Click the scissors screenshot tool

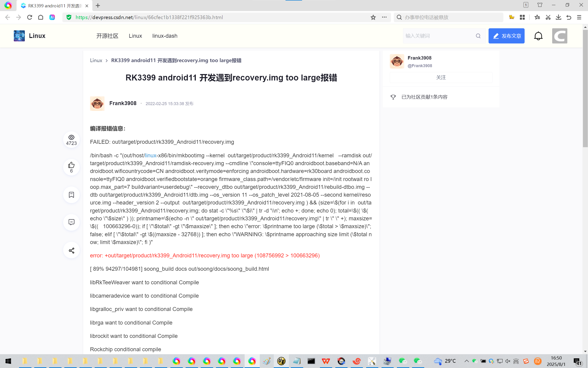(x=548, y=17)
